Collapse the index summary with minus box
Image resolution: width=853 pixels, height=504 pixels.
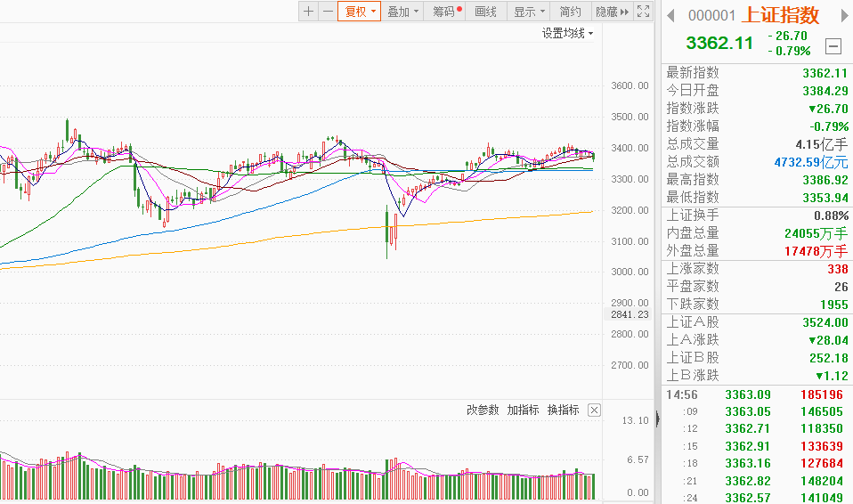[833, 46]
